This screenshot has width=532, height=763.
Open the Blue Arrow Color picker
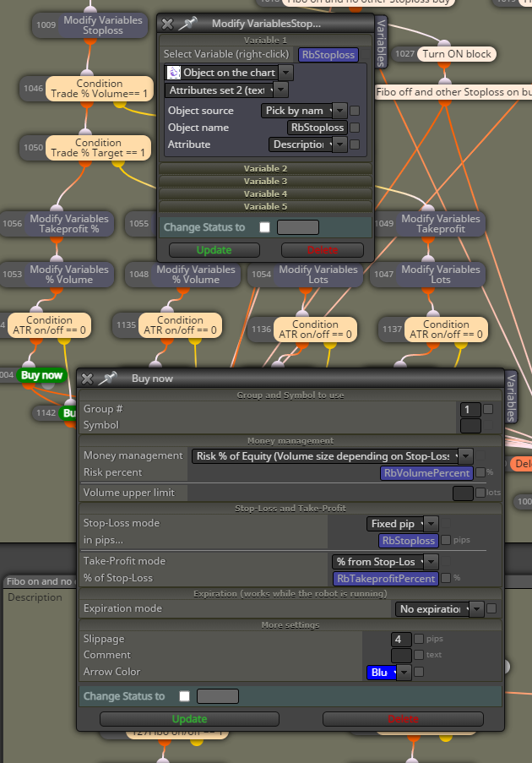tap(388, 672)
